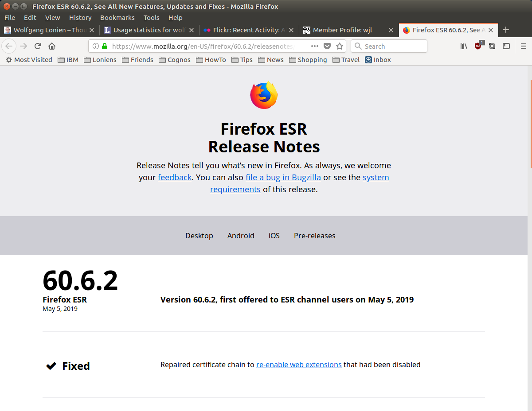Open the Help menu

175,18
